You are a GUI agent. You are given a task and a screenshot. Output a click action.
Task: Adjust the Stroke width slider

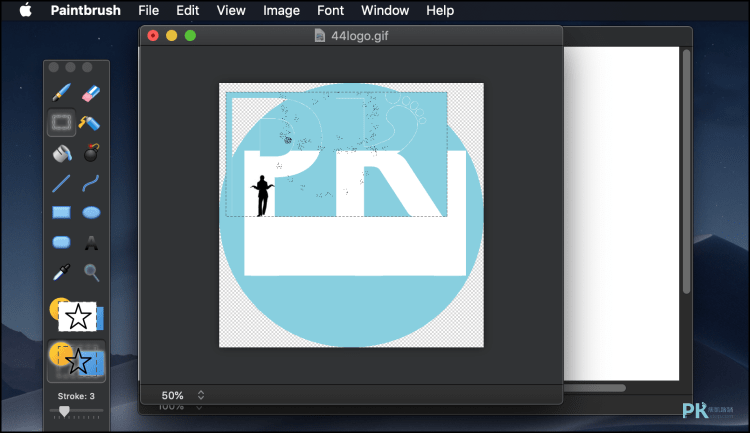(64, 411)
